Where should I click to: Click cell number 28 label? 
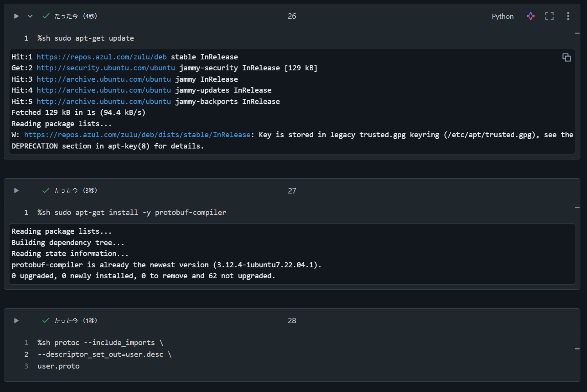point(292,320)
